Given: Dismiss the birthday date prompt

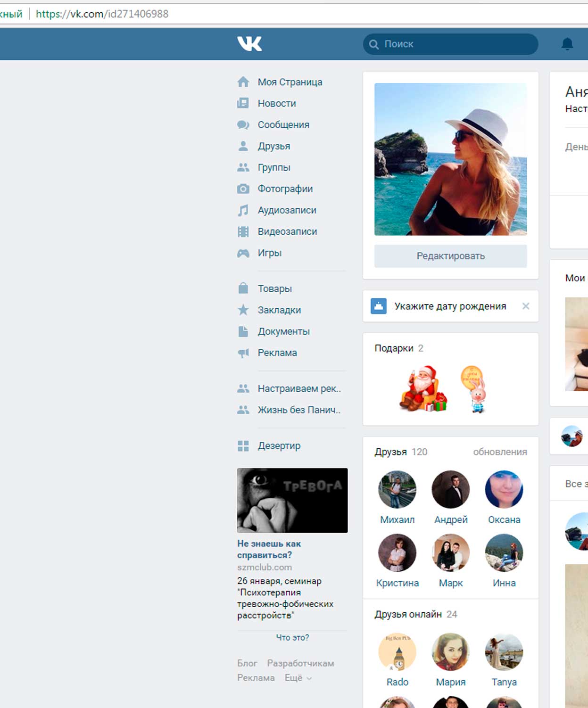Looking at the screenshot, I should tap(526, 306).
